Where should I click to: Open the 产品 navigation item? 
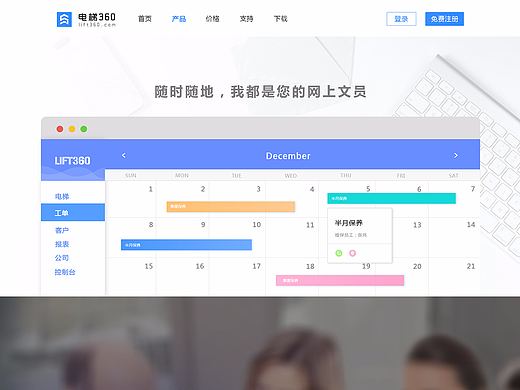179,19
